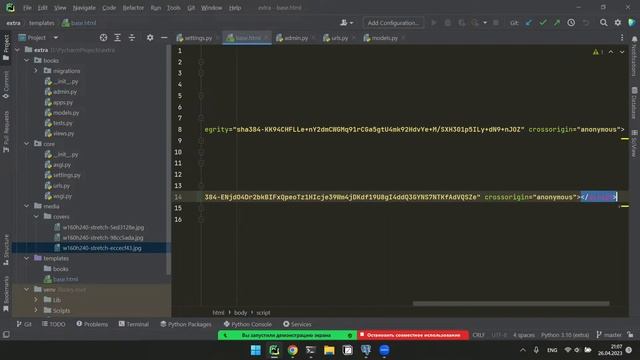Click the Debug bug icon in toolbar
640x360 pixels.
448,23
